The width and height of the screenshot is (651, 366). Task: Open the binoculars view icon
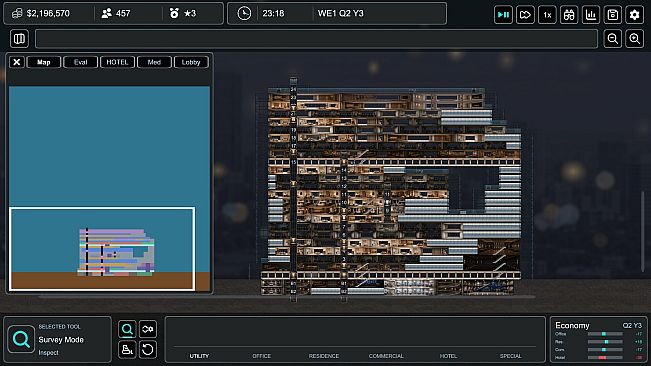click(569, 15)
